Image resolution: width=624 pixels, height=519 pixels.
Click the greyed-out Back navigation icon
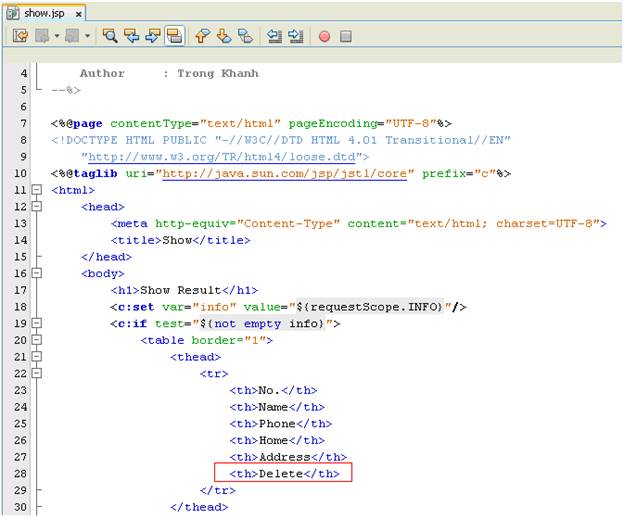[42, 36]
